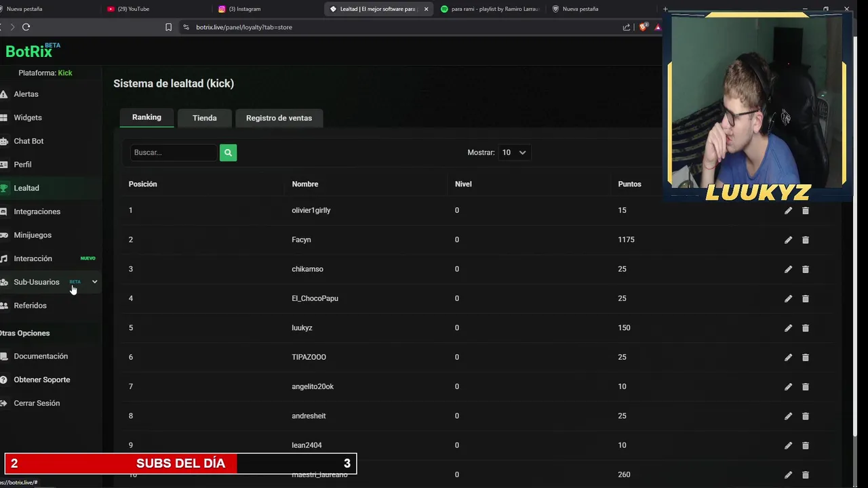
Task: Click the 1175 points value
Action: click(626, 240)
